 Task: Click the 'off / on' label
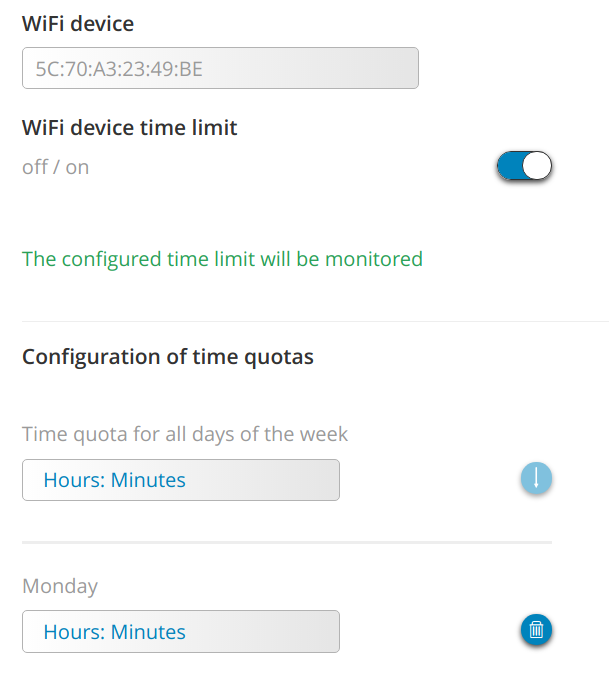coord(56,167)
